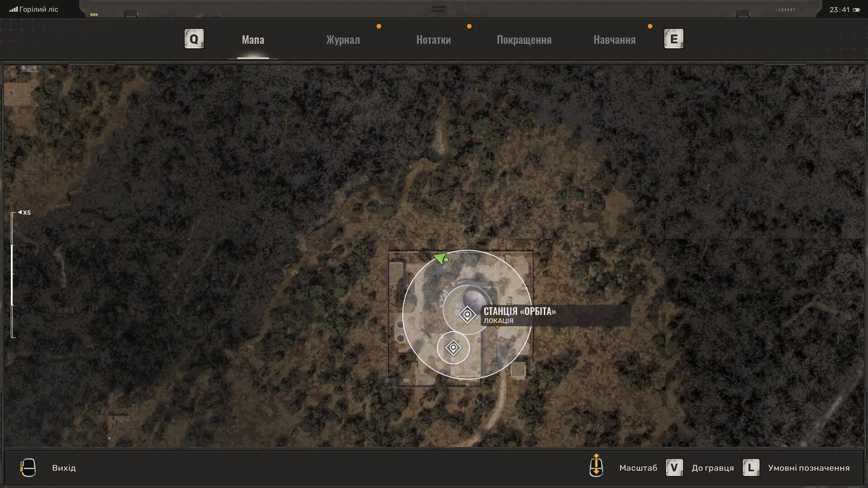Click the Навчання notification dot
This screenshot has width=868, height=488.
(x=650, y=26)
